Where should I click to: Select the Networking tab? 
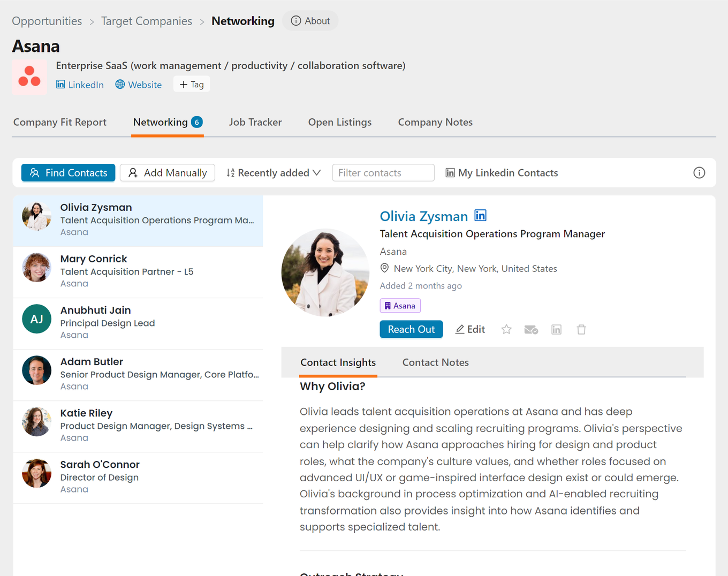pyautogui.click(x=168, y=122)
